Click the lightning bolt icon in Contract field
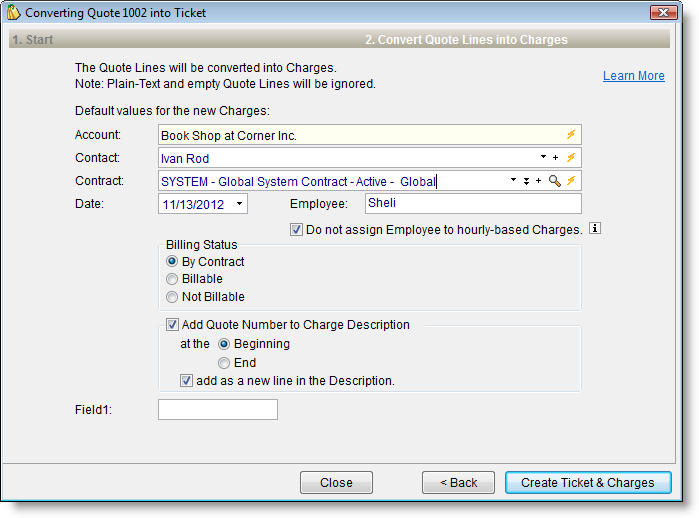This screenshot has width=699, height=518. (x=571, y=181)
